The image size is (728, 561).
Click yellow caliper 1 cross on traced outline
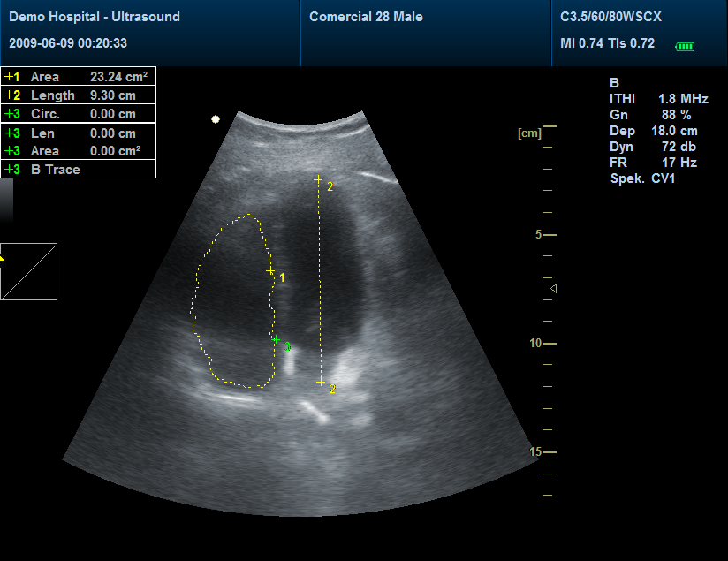tap(270, 272)
